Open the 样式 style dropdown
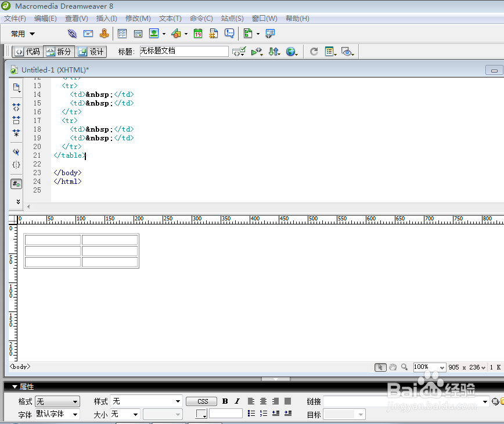Viewport: 504px width, 424px height. 146,401
